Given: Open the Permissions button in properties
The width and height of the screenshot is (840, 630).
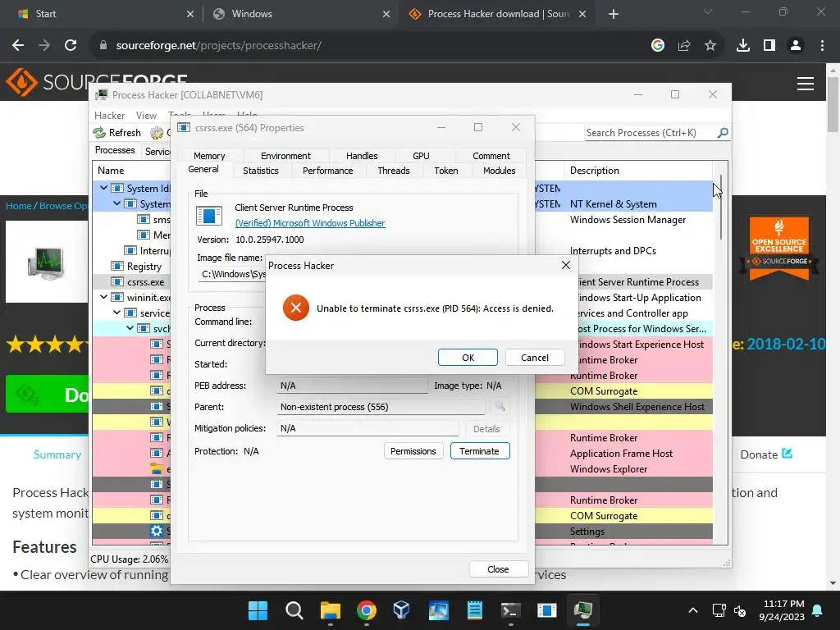Looking at the screenshot, I should (413, 451).
